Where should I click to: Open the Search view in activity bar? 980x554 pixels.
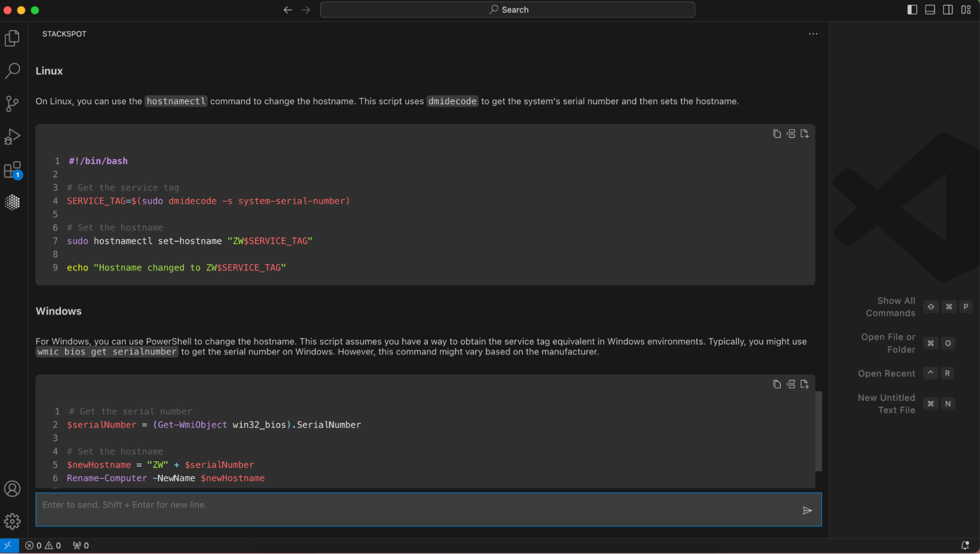(x=12, y=71)
